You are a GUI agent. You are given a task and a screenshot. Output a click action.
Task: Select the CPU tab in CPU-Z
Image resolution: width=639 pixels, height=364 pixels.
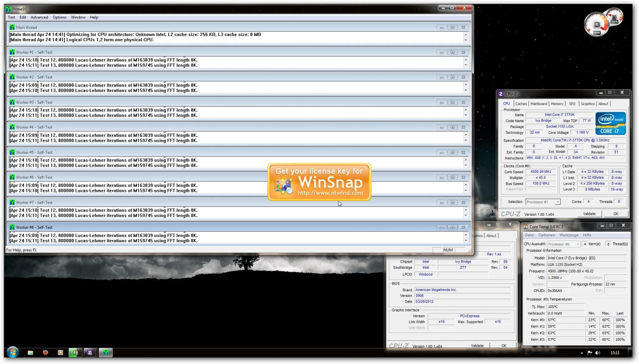(x=506, y=103)
